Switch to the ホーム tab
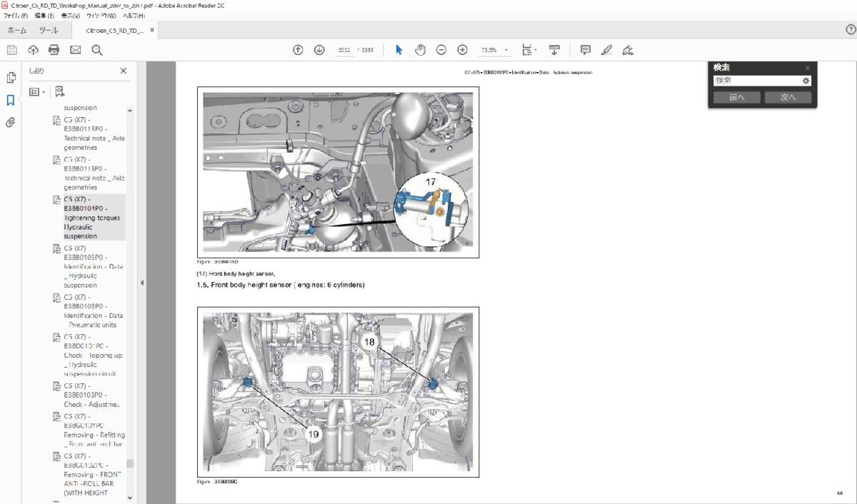857x504 pixels. pyautogui.click(x=16, y=30)
